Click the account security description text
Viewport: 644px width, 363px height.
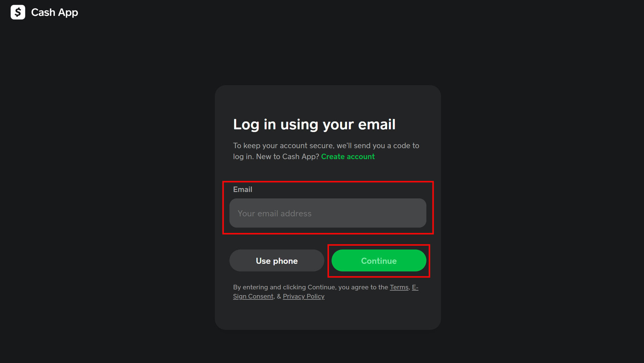click(x=326, y=151)
